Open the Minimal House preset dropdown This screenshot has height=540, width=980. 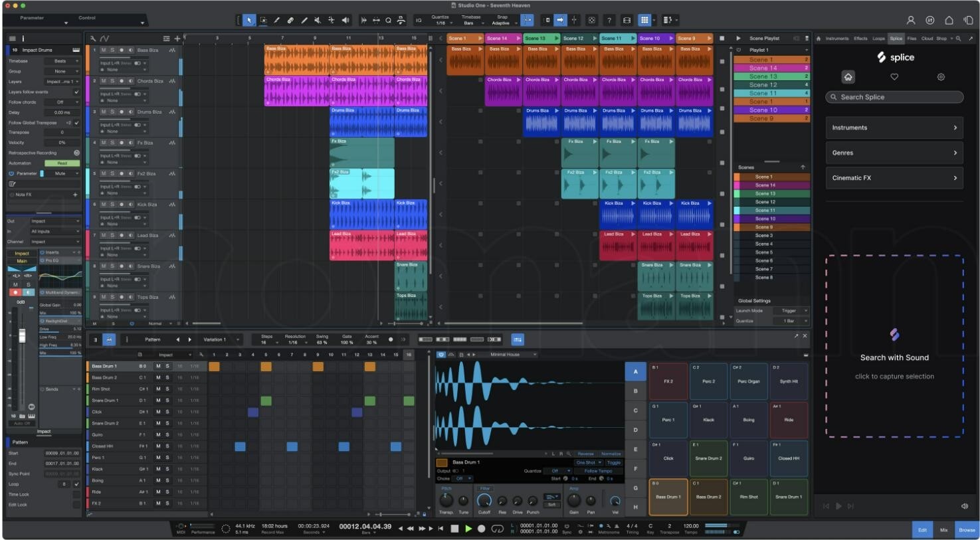point(513,355)
